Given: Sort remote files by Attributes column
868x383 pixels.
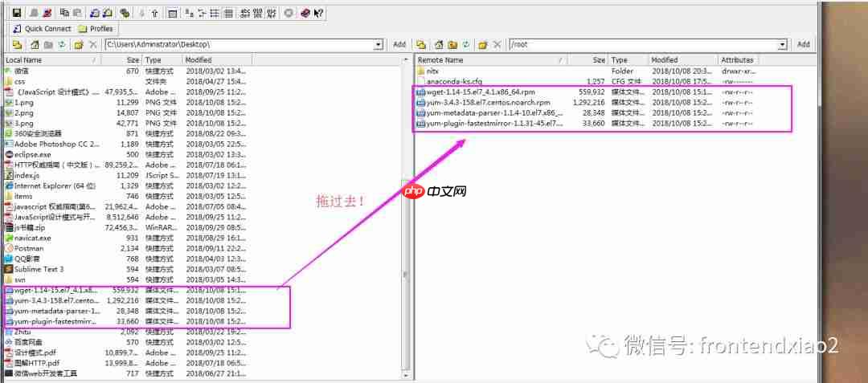Looking at the screenshot, I should (x=739, y=59).
